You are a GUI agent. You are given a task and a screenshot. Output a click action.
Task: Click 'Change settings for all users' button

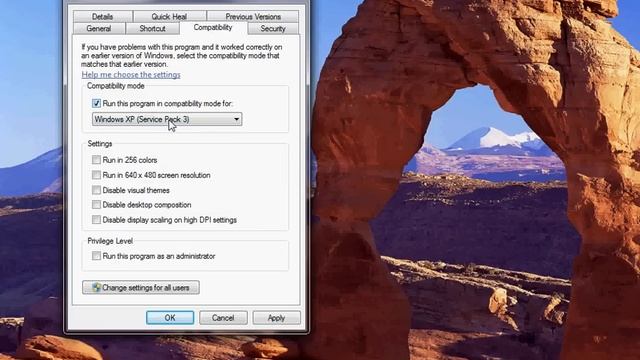141,287
